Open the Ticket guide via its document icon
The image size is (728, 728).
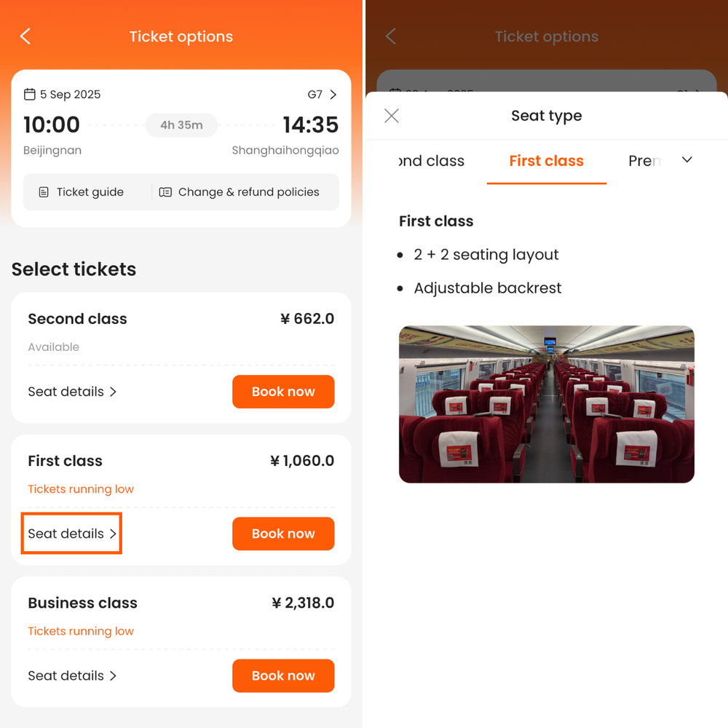(x=44, y=191)
